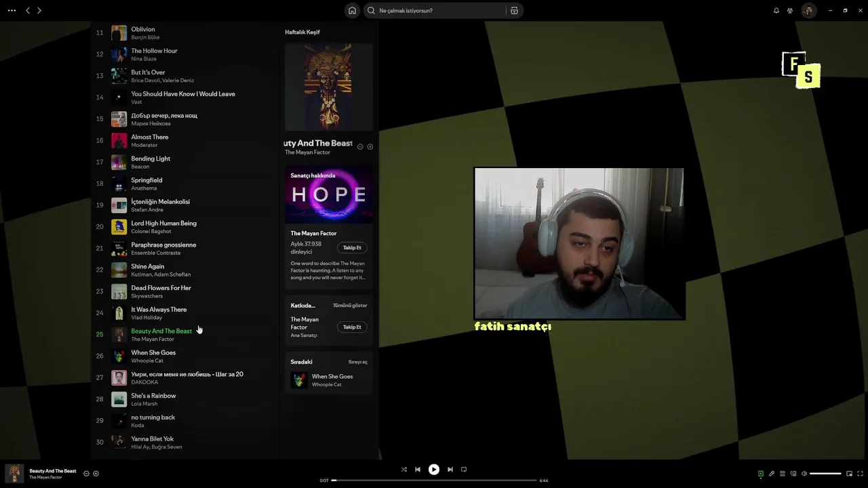Image resolution: width=868 pixels, height=488 pixels.
Task: Click 'Sırayı aç' to open queue
Action: [358, 362]
